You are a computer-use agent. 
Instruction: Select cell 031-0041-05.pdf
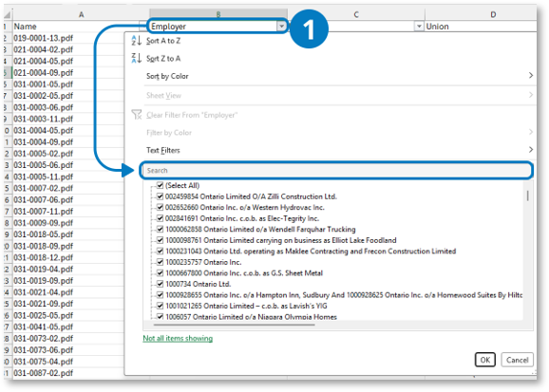[68, 327]
